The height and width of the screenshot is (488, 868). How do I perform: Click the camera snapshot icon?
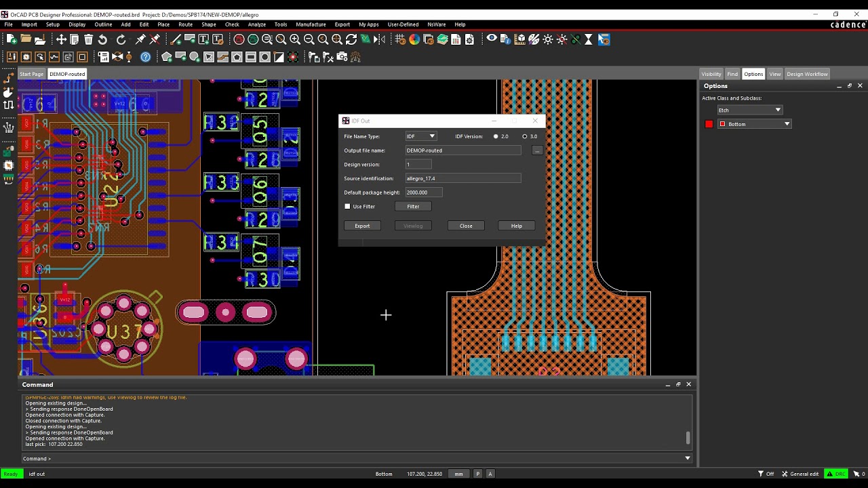(x=342, y=57)
